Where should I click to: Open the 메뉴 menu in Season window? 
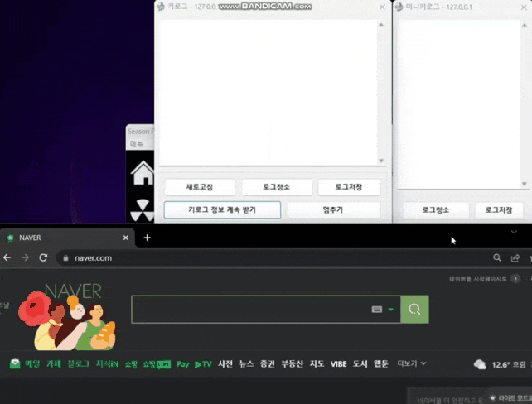click(137, 144)
